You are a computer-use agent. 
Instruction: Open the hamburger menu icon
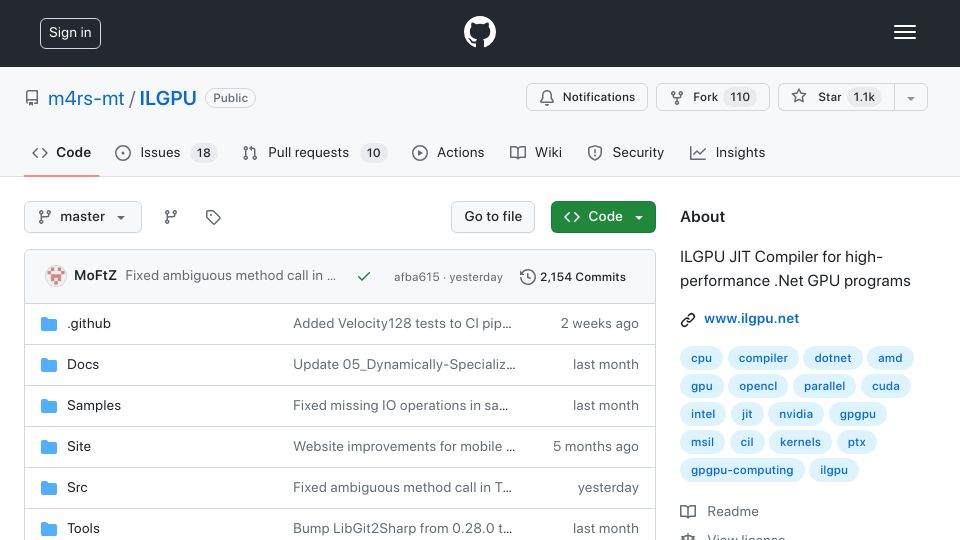pyautogui.click(x=904, y=32)
